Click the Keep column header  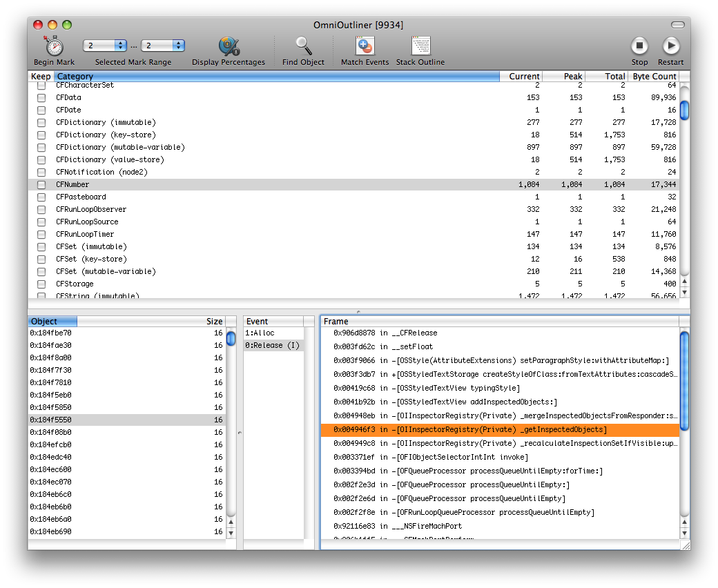coord(41,76)
